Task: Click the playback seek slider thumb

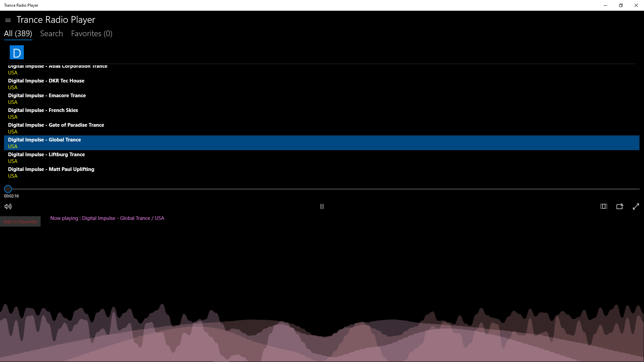Action: [8, 189]
